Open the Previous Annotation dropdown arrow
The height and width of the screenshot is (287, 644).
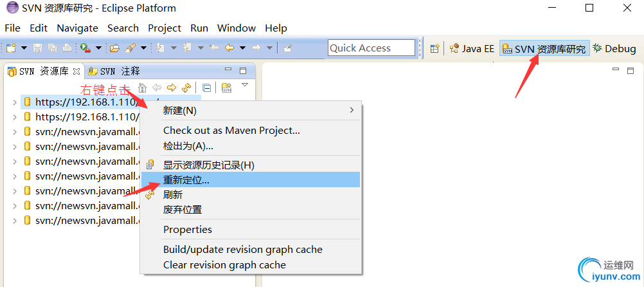201,48
